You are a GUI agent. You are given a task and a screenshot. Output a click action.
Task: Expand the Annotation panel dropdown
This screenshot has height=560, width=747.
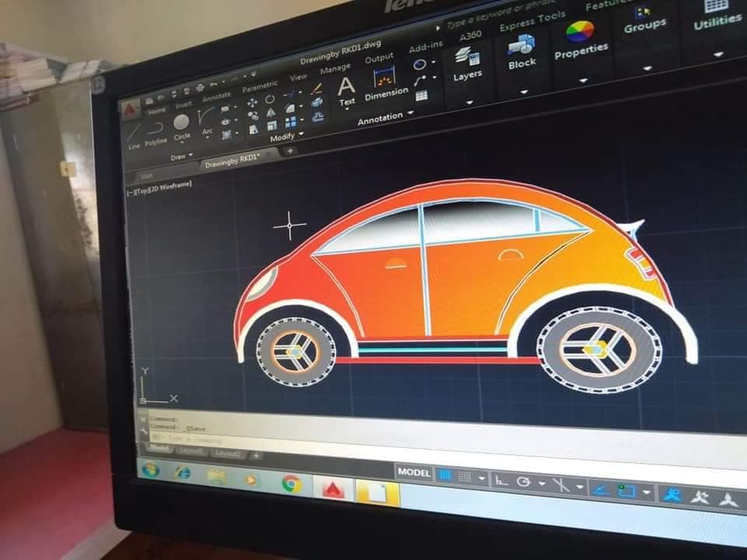(x=410, y=114)
